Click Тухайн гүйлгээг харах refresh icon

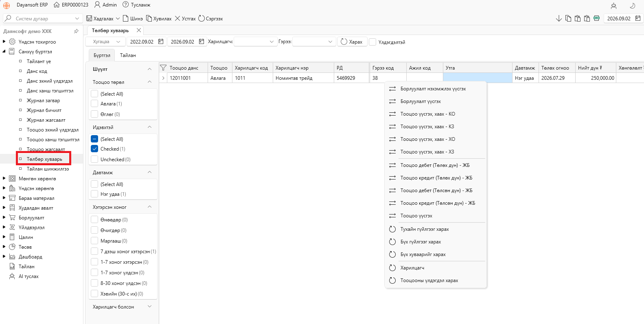click(x=392, y=229)
